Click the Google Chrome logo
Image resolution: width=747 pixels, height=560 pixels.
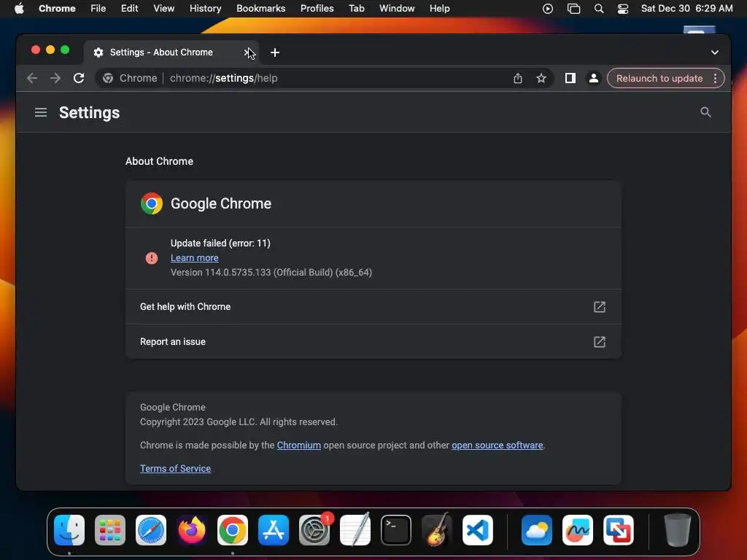point(152,204)
